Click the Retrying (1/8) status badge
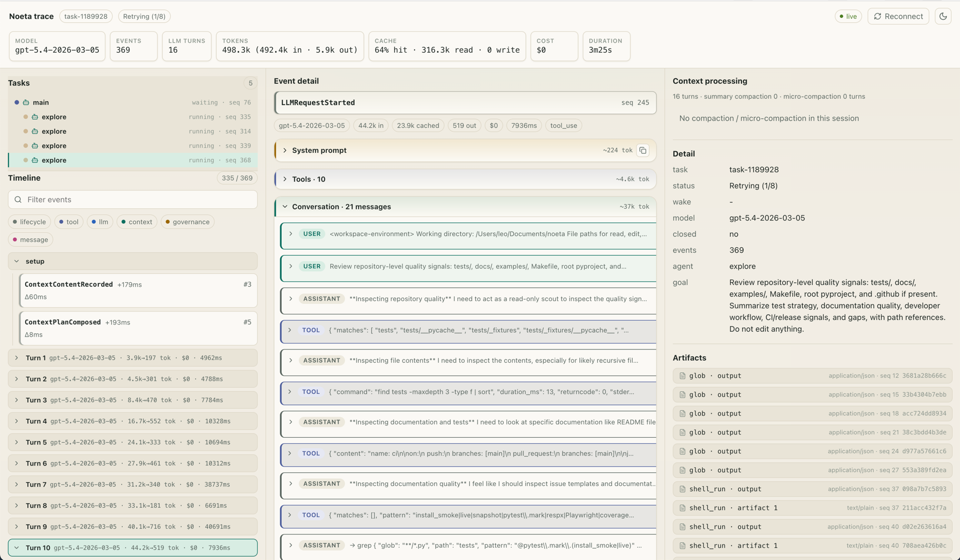Screen dimensions: 960x560 144,16
